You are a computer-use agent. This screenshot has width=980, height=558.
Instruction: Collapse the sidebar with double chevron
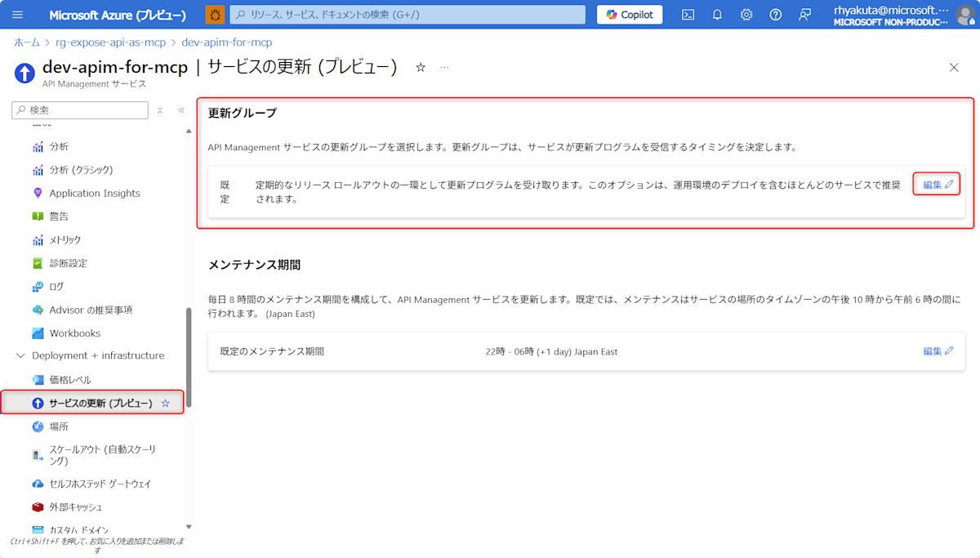click(x=181, y=110)
